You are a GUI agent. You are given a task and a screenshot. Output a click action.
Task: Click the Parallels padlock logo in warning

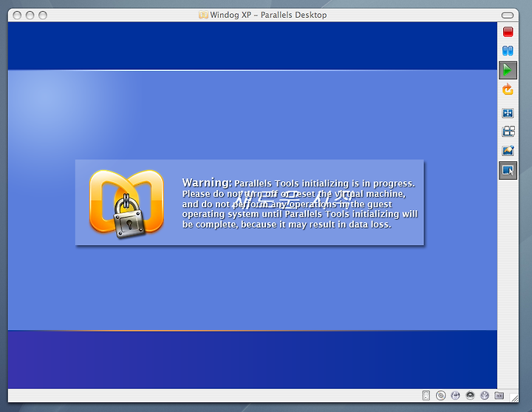click(x=127, y=204)
